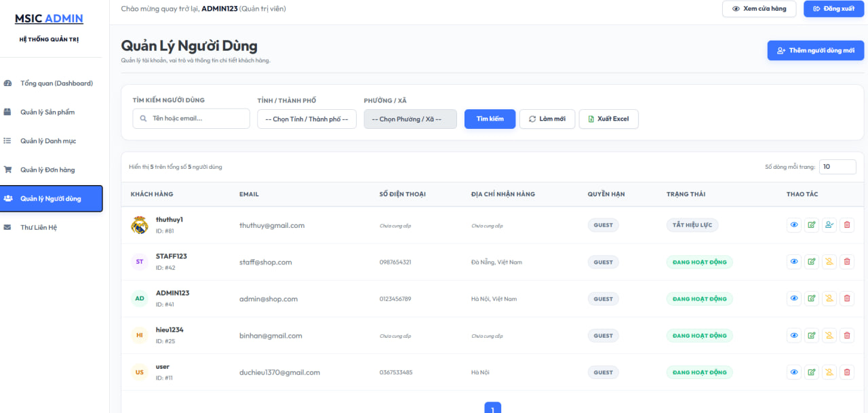
Task: Click email duchieu1370@gmail.com
Action: point(279,372)
